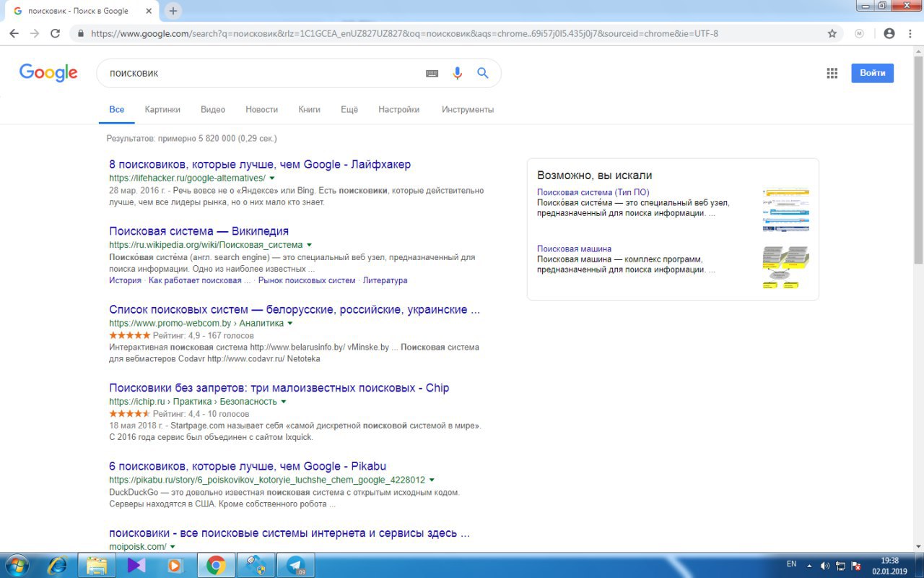
Task: Start voice search with the microphone icon
Action: pyautogui.click(x=457, y=73)
